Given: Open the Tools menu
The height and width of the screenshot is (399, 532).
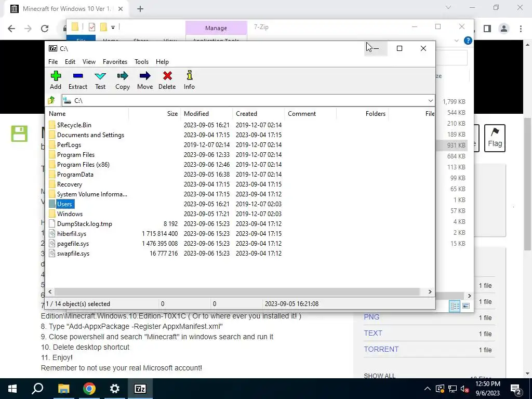Looking at the screenshot, I should (141, 62).
